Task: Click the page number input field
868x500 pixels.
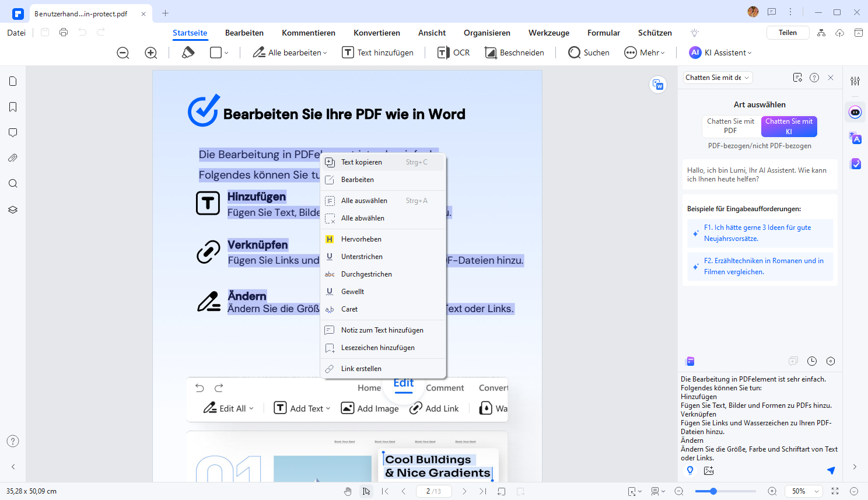Action: pyautogui.click(x=433, y=491)
